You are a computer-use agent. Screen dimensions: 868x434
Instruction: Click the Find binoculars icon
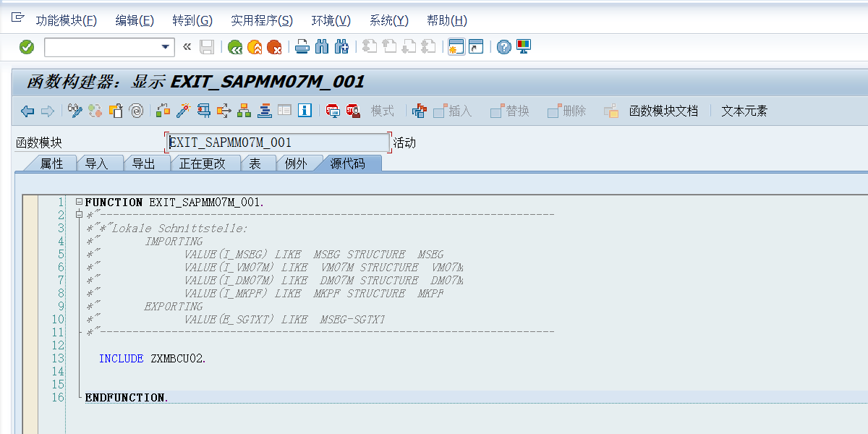(x=322, y=47)
